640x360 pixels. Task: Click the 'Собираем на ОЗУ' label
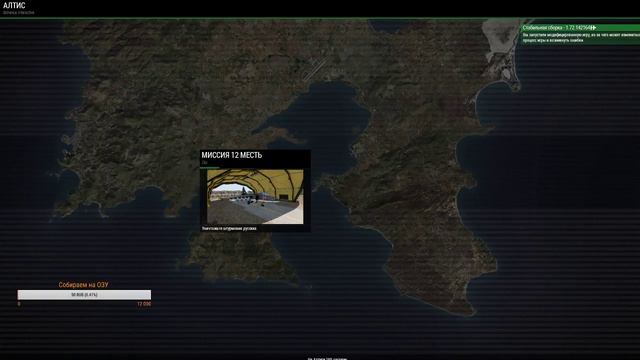(x=83, y=285)
